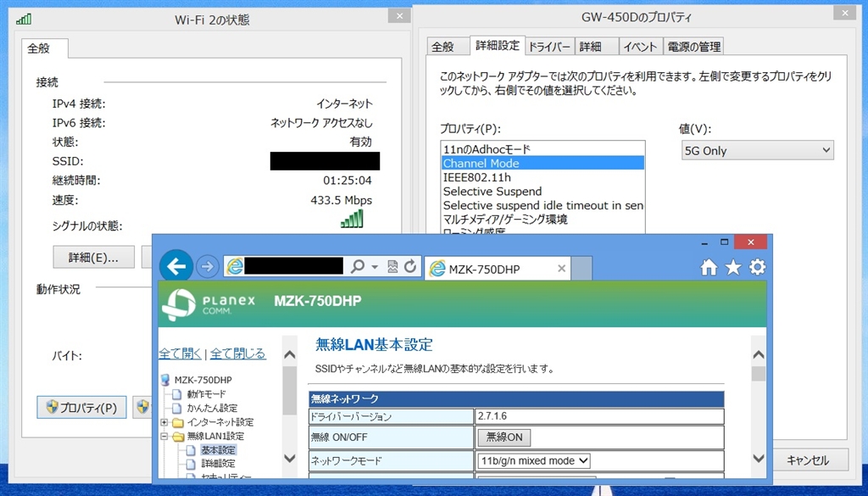Select かんたん設定 tree item
The image size is (868, 496).
point(212,408)
